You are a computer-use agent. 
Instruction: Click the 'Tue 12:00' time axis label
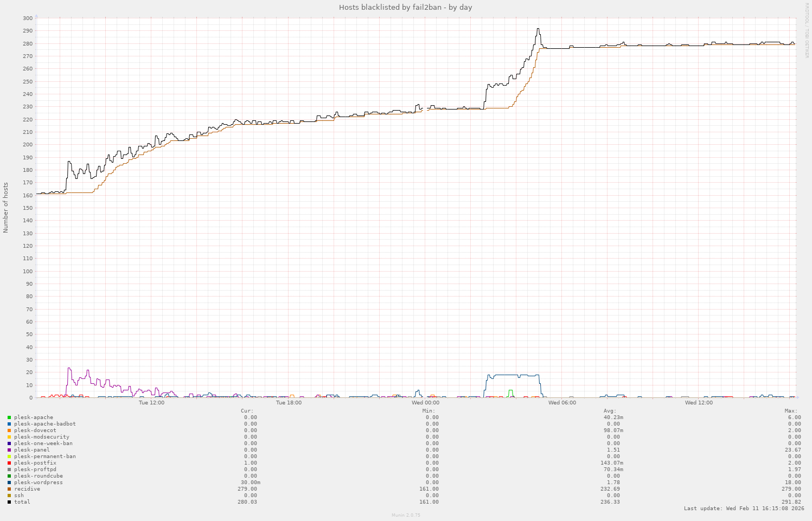[x=151, y=403]
